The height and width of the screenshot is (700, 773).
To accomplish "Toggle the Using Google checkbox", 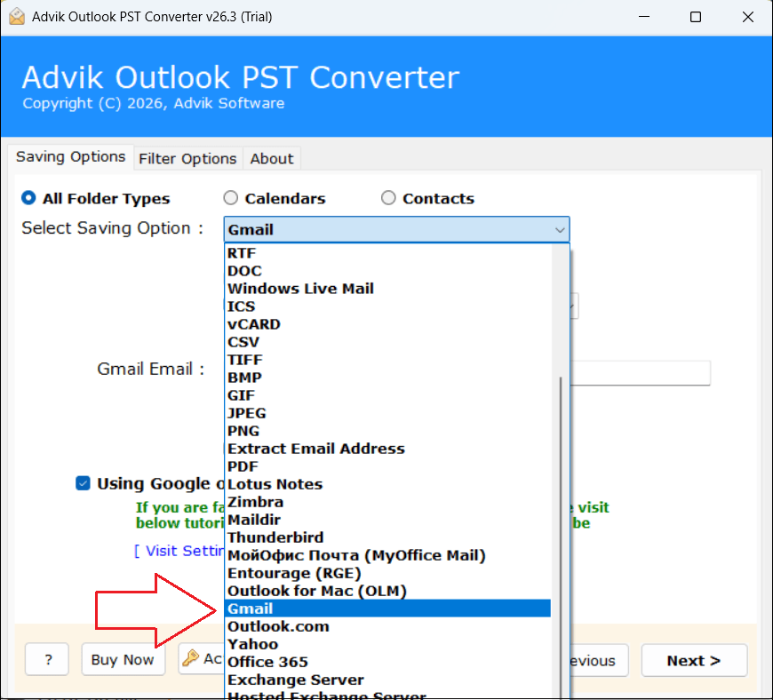I will 83,483.
